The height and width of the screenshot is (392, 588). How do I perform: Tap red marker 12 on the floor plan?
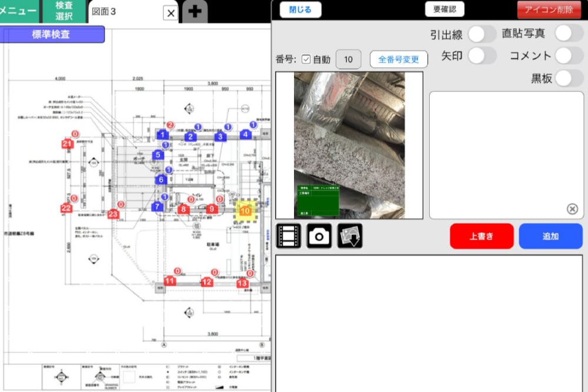[206, 283]
